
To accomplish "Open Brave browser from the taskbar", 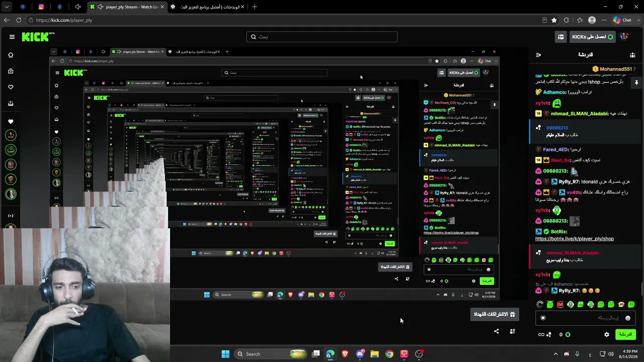I will pyautogui.click(x=345, y=354).
